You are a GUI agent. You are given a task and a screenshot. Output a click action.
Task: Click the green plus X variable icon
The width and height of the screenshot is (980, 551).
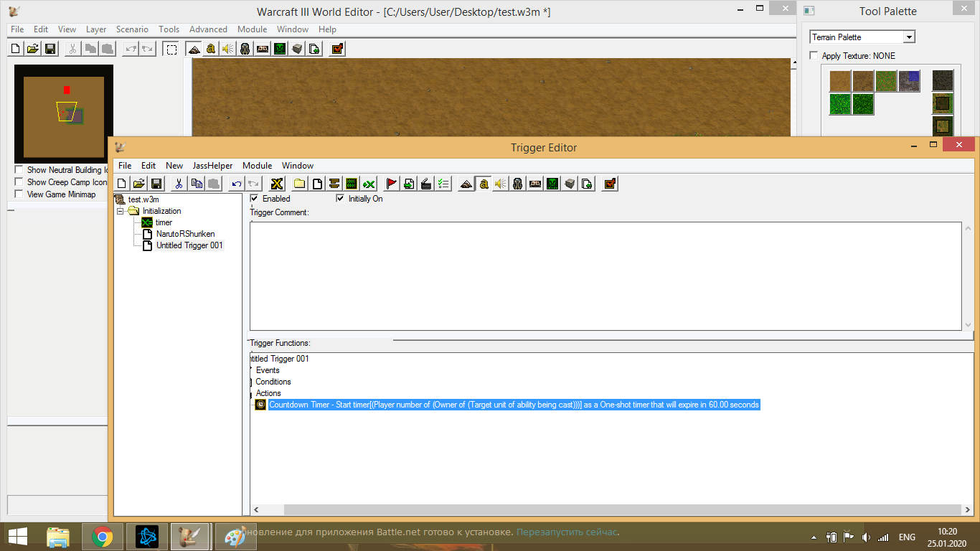click(x=368, y=184)
